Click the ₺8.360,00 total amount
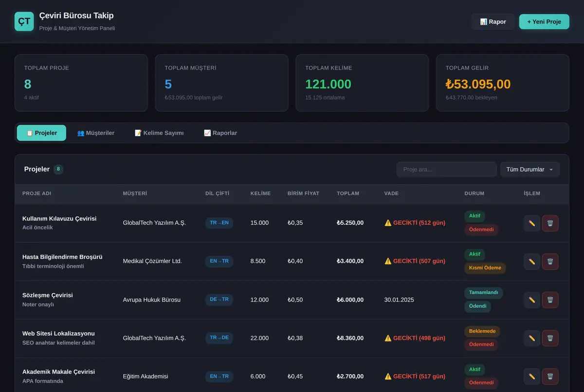The height and width of the screenshot is (392, 584). (350, 338)
